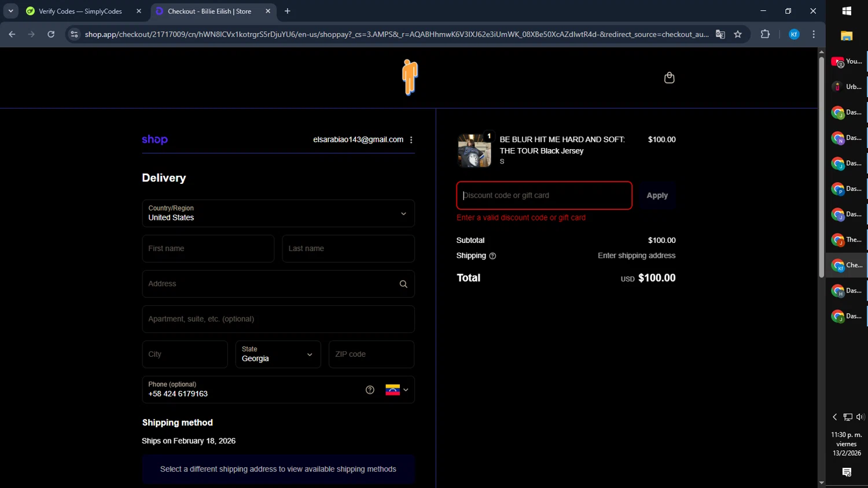The width and height of the screenshot is (868, 488).
Task: Click the taskbar clock showing 11:30 p. m.
Action: click(x=847, y=444)
